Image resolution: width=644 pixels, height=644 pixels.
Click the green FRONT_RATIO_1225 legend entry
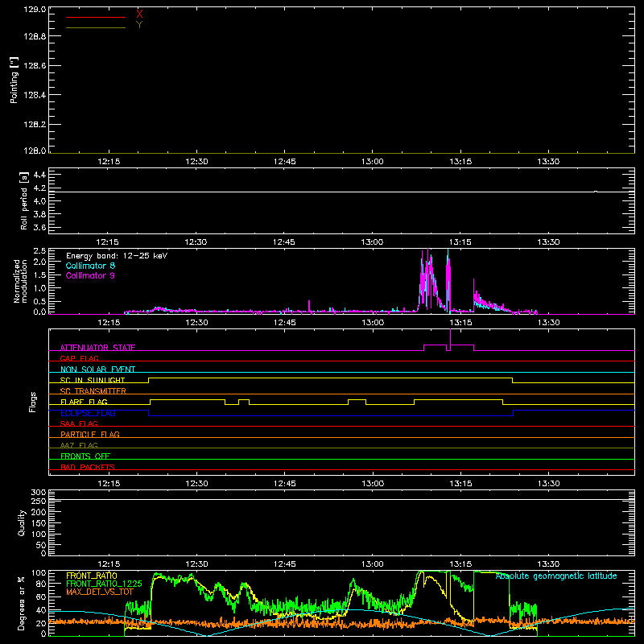point(104,584)
